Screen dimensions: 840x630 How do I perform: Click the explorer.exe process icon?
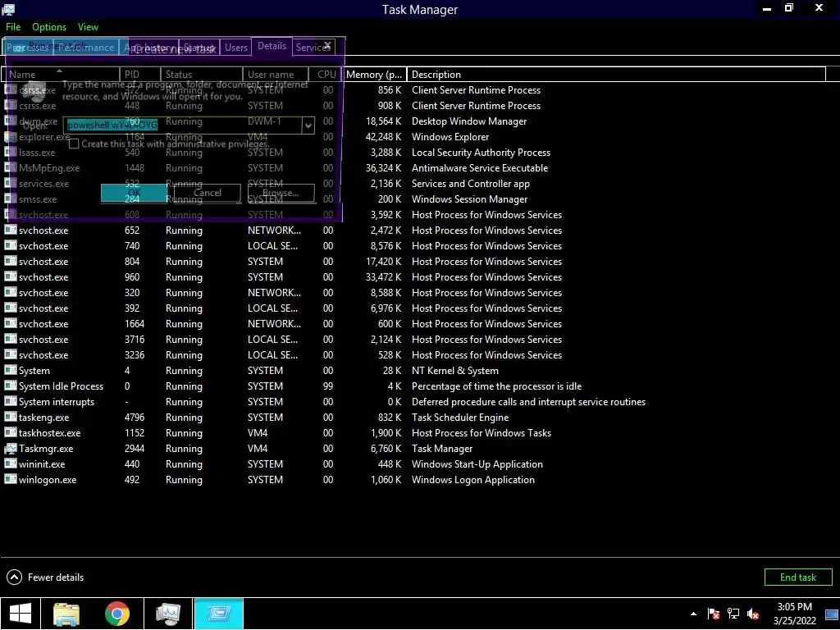click(x=10, y=137)
